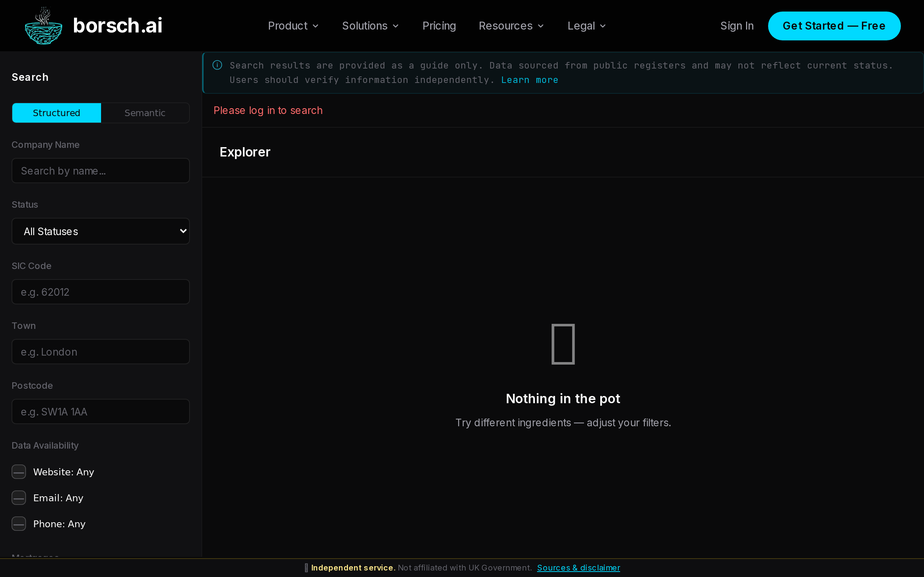The width and height of the screenshot is (924, 577).
Task: Click the Sign In link
Action: 737,26
